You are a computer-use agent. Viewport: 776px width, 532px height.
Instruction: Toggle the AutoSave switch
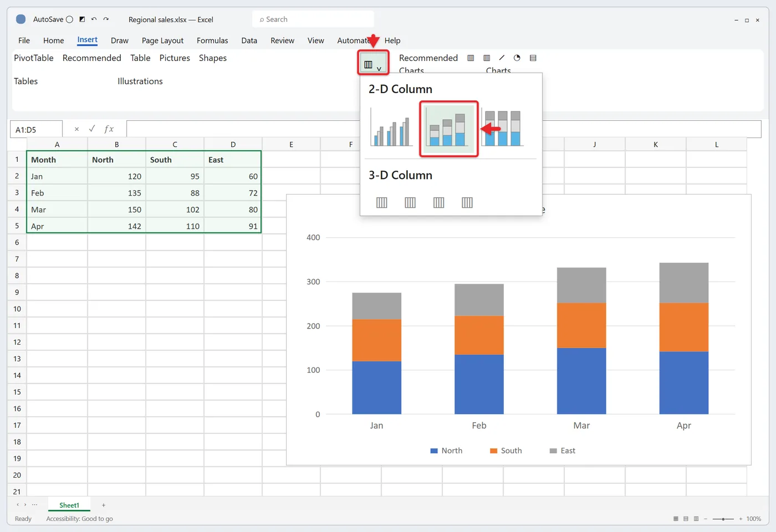(x=69, y=19)
